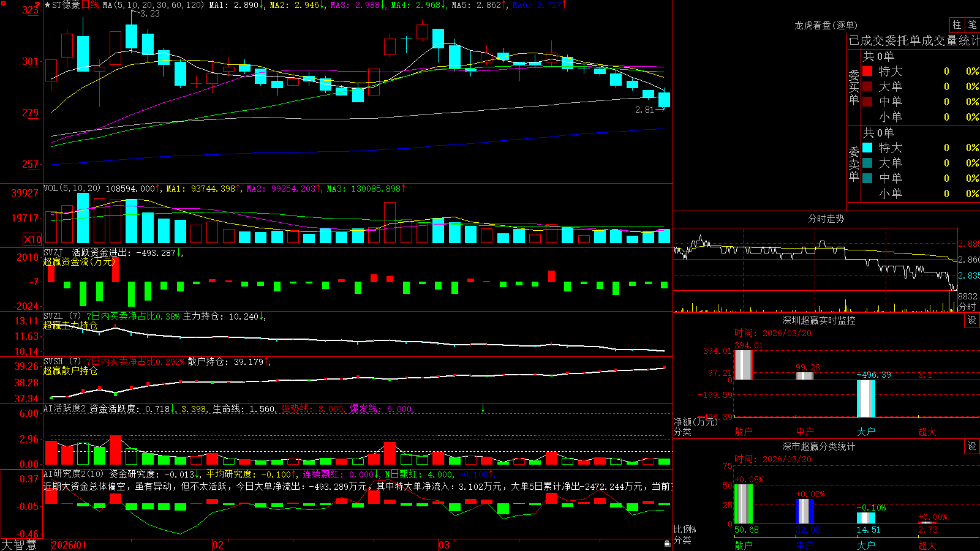Image resolution: width=980 pixels, height=551 pixels.
Task: Click the red 特大 buy-order color swatch
Action: (x=867, y=71)
